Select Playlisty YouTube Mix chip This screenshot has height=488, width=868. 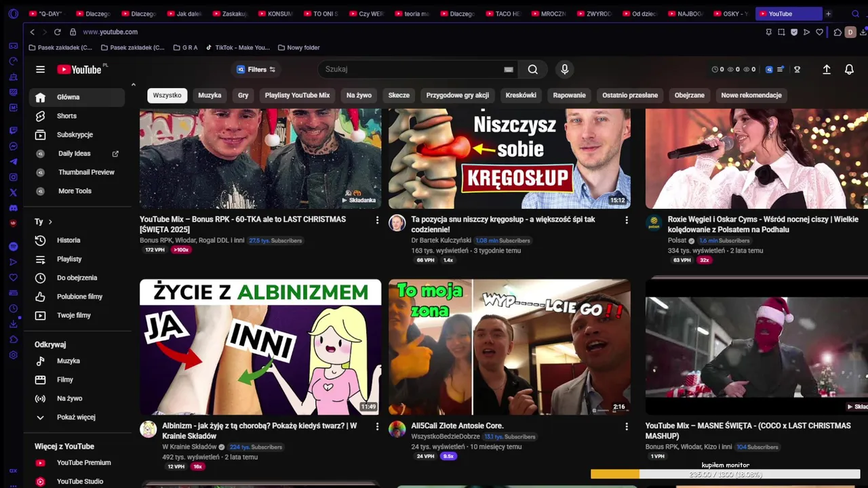pos(297,96)
